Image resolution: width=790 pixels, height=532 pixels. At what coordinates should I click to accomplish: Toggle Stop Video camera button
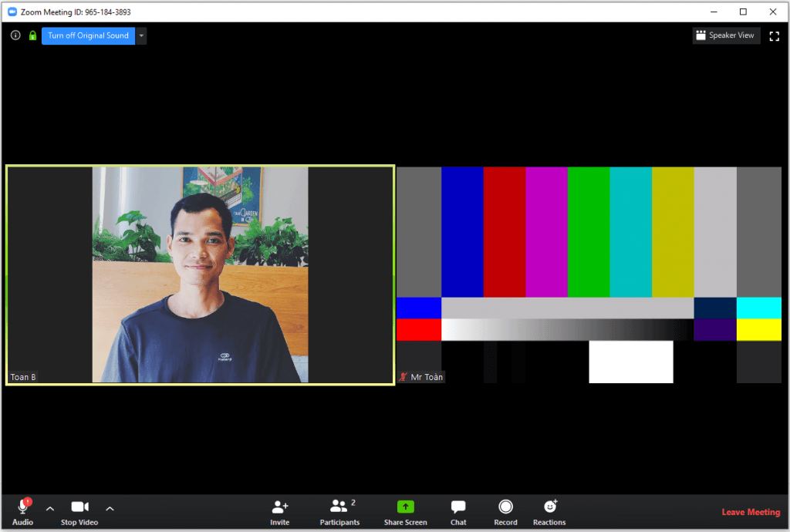click(x=79, y=507)
